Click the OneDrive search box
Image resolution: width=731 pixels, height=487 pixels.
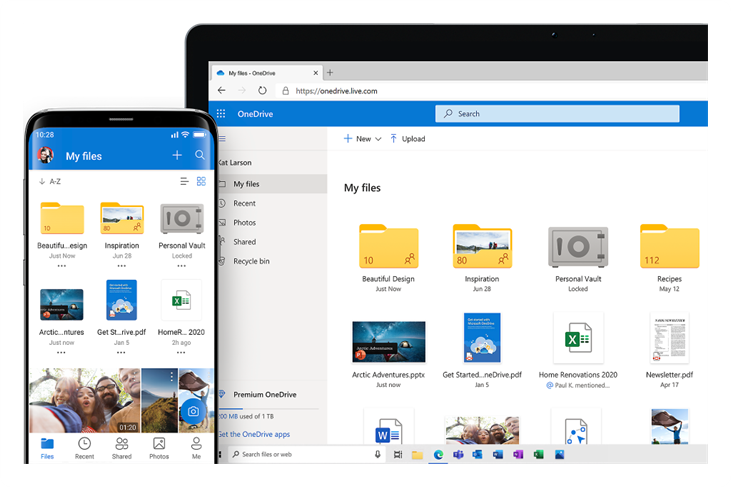coord(557,113)
